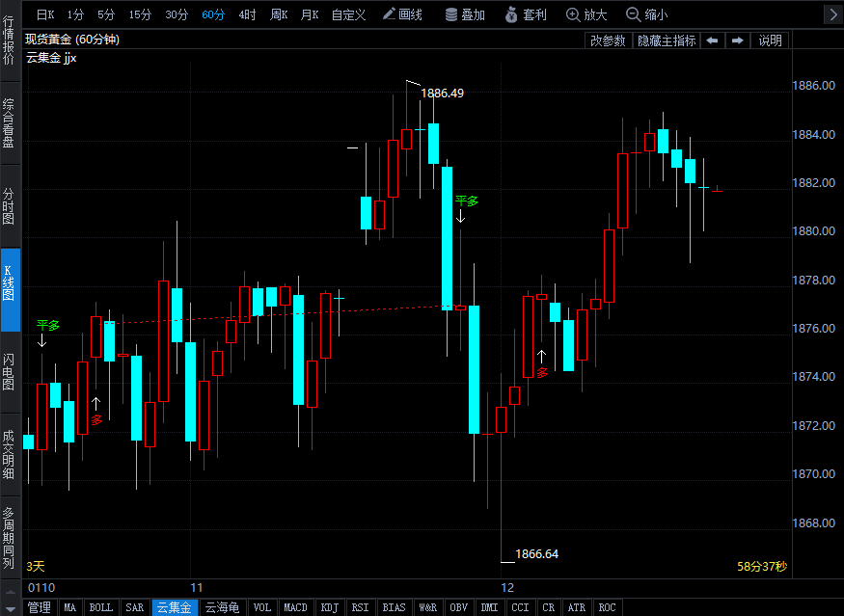
Task: Select the RSI indicator tab
Action: pos(360,607)
